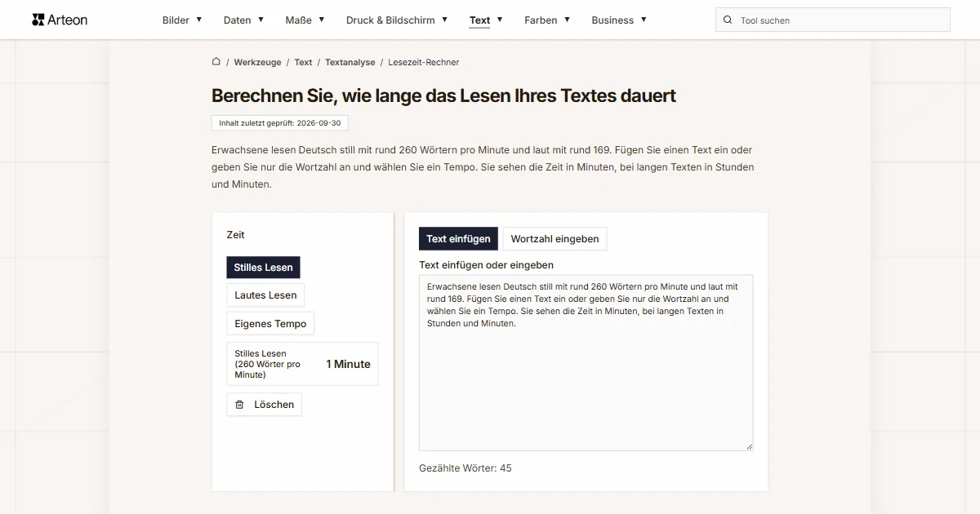Expand the Farben dropdown arrow
Viewport: 980px width, 514px height.
click(x=566, y=20)
